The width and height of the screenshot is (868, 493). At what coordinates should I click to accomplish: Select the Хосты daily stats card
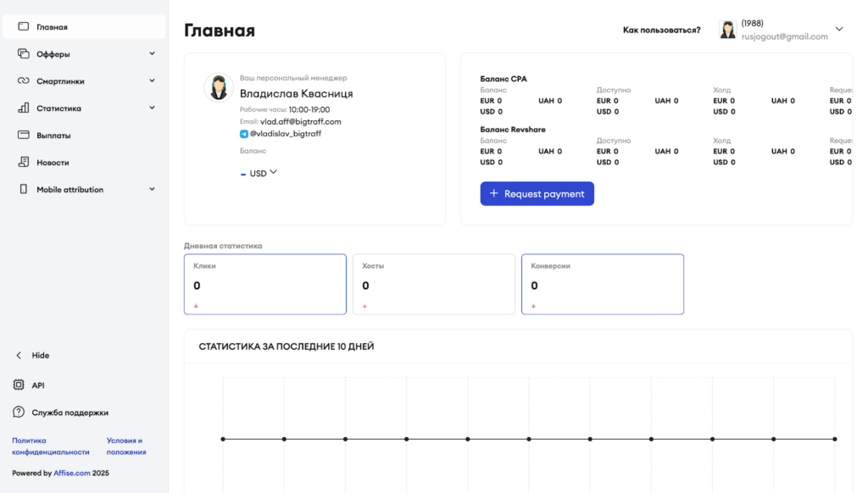(434, 285)
